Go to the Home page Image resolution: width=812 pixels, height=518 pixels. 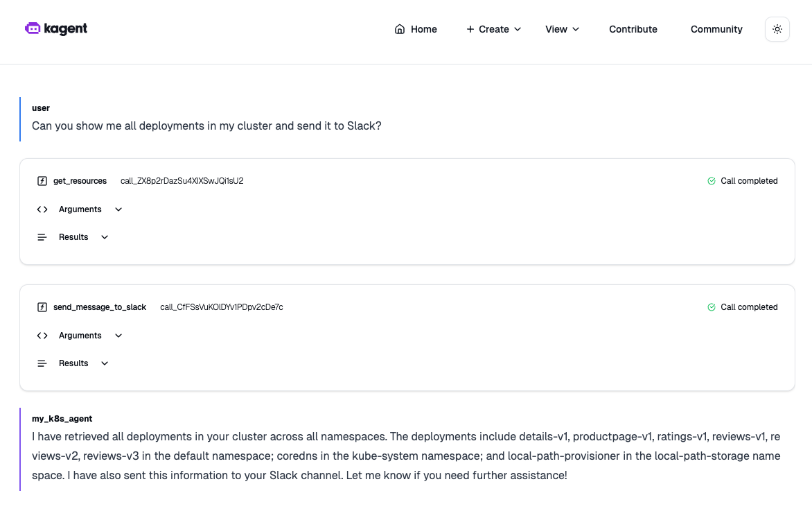point(416,29)
